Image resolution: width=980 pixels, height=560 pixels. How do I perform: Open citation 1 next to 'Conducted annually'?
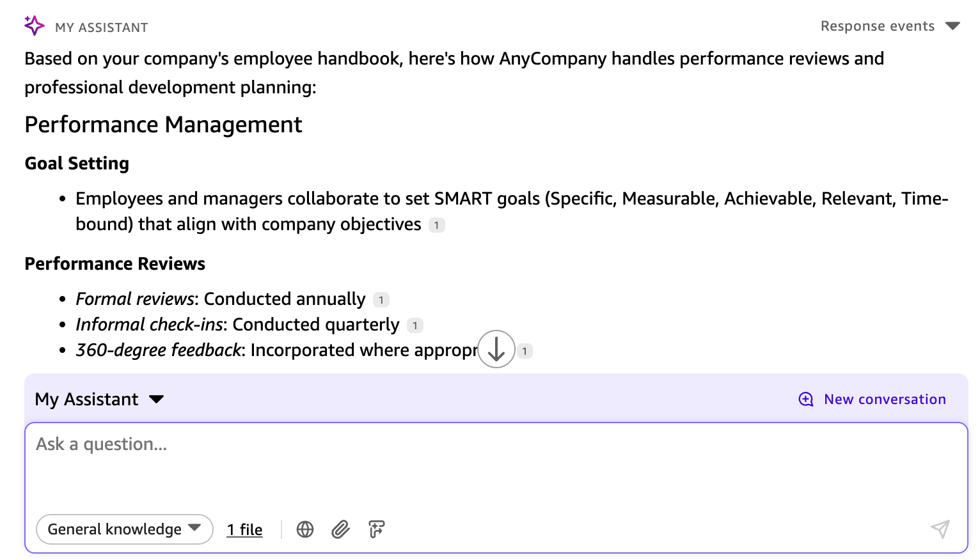381,300
